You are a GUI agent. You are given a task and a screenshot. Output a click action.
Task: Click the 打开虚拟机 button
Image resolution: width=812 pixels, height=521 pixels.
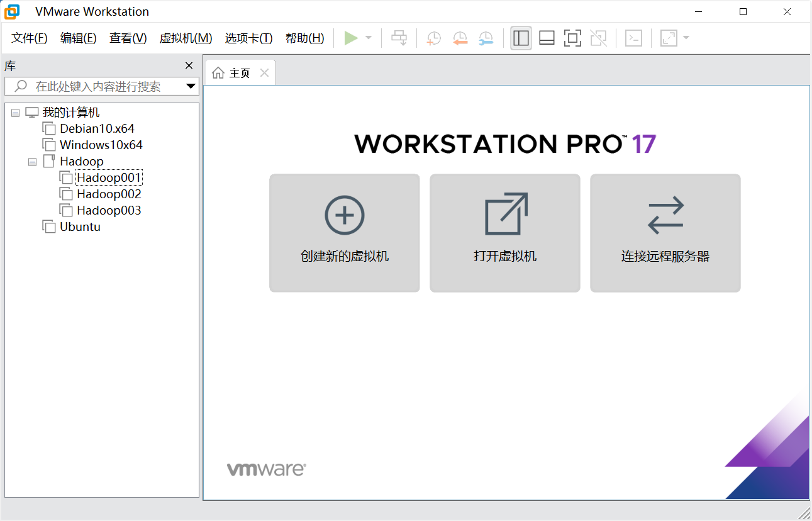tap(505, 233)
